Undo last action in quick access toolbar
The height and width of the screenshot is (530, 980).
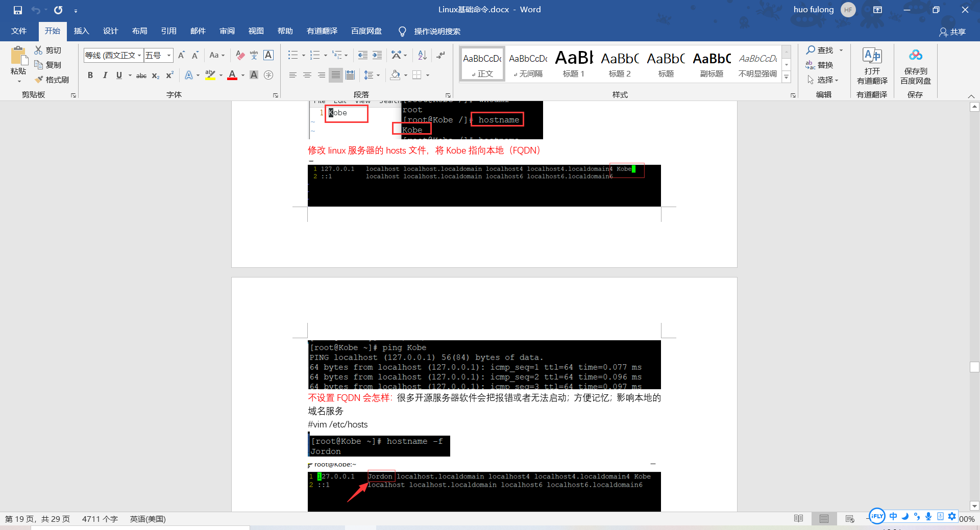click(36, 10)
